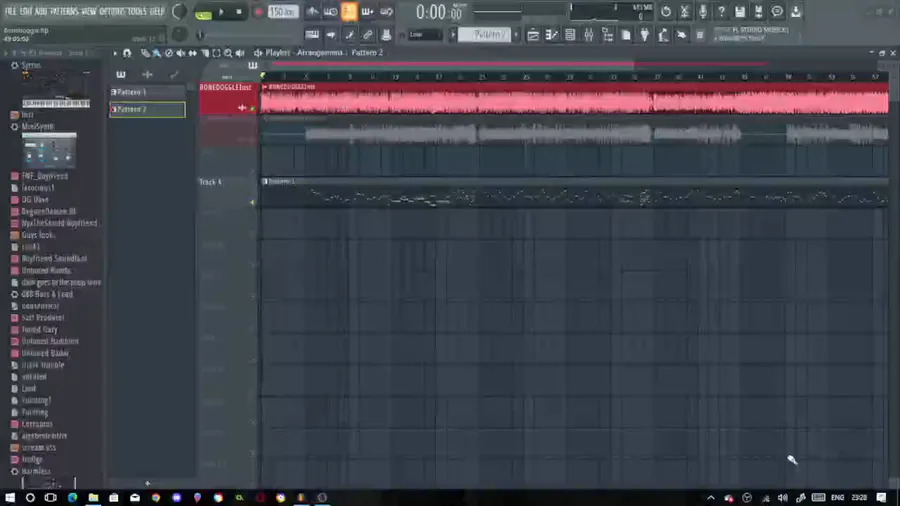Adjust the main volume knob
900x506 pixels.
tap(179, 11)
